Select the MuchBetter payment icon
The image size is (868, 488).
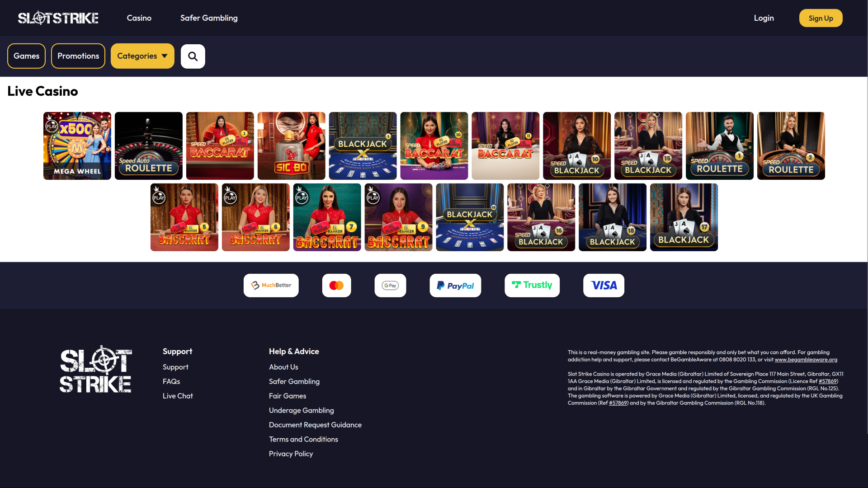(x=271, y=285)
